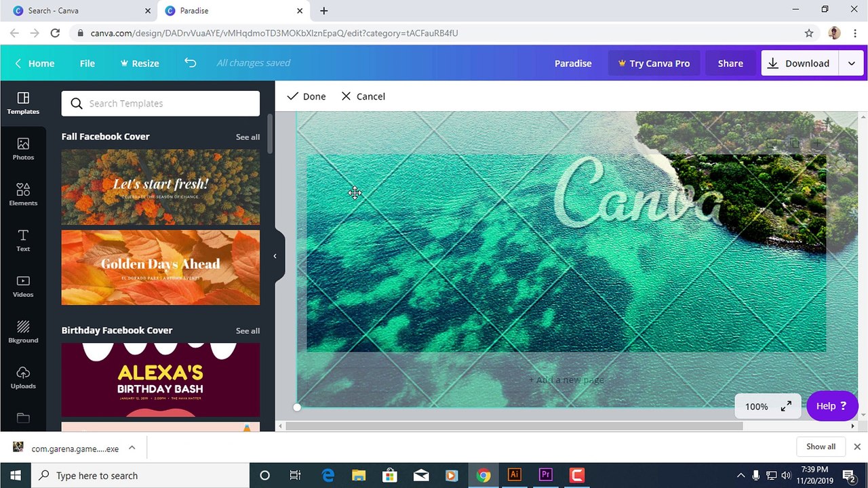The width and height of the screenshot is (868, 488).
Task: Open Task View on the taskbar
Action: click(x=296, y=475)
